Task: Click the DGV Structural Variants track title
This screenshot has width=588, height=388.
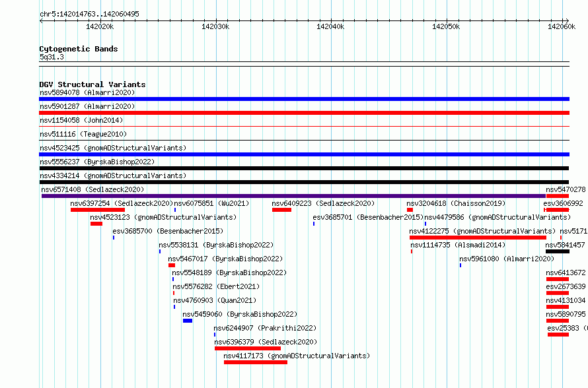Action: click(x=92, y=84)
